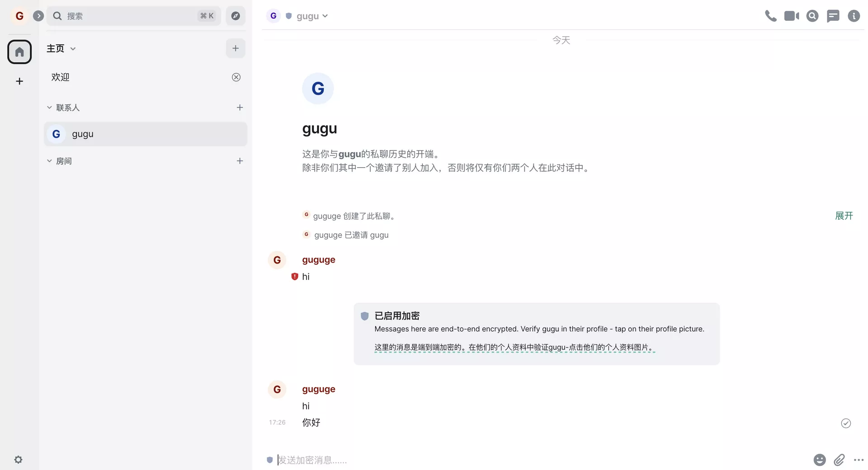Select gugu in the contacts list
Screen dimensions: 868x470
tap(145, 134)
